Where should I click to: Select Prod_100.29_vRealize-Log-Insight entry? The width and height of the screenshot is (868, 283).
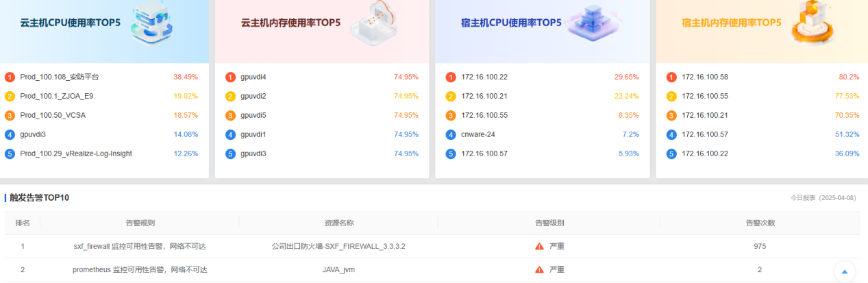(76, 153)
